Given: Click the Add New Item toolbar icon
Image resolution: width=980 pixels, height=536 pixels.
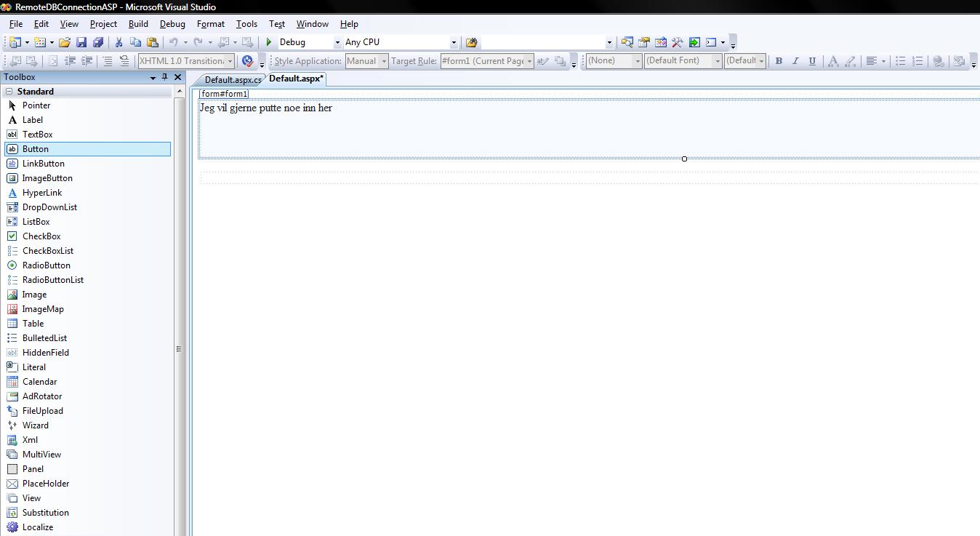Looking at the screenshot, I should point(40,42).
